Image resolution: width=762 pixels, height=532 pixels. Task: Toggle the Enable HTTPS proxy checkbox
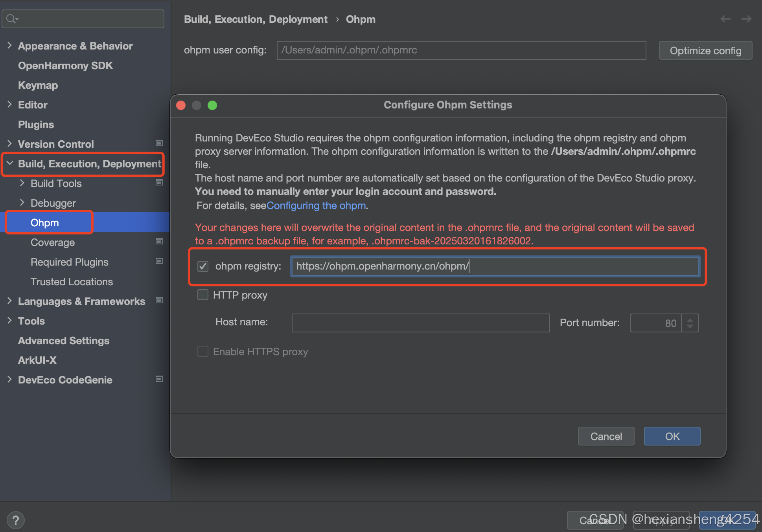tap(203, 351)
